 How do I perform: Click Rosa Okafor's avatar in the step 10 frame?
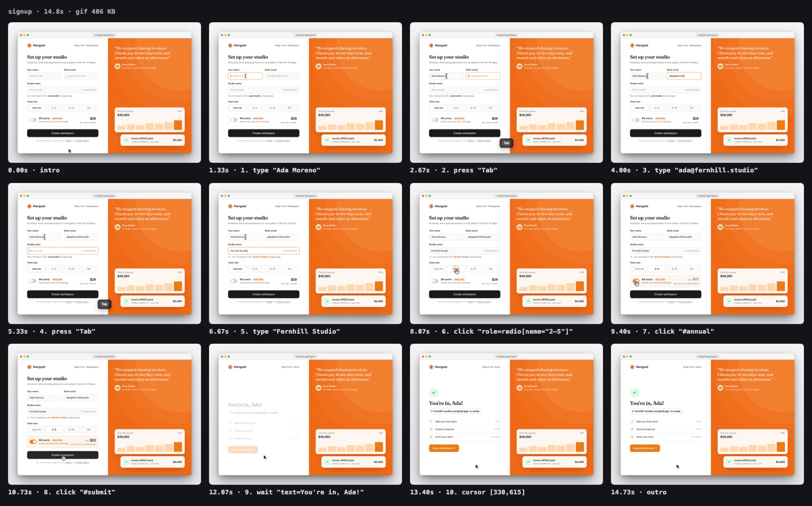tap(520, 388)
